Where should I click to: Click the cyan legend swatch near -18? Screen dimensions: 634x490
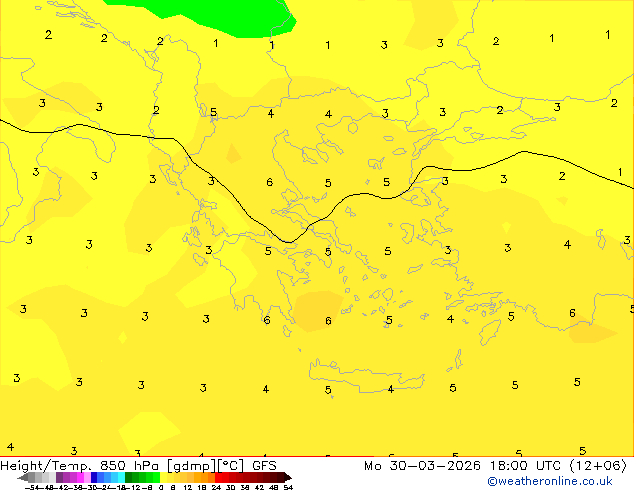pyautogui.click(x=122, y=478)
